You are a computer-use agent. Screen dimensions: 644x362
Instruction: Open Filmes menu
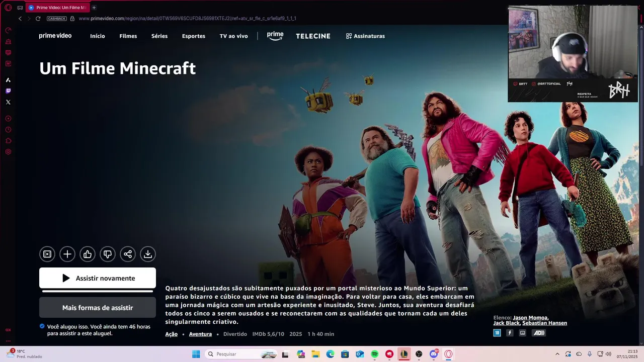(x=128, y=36)
